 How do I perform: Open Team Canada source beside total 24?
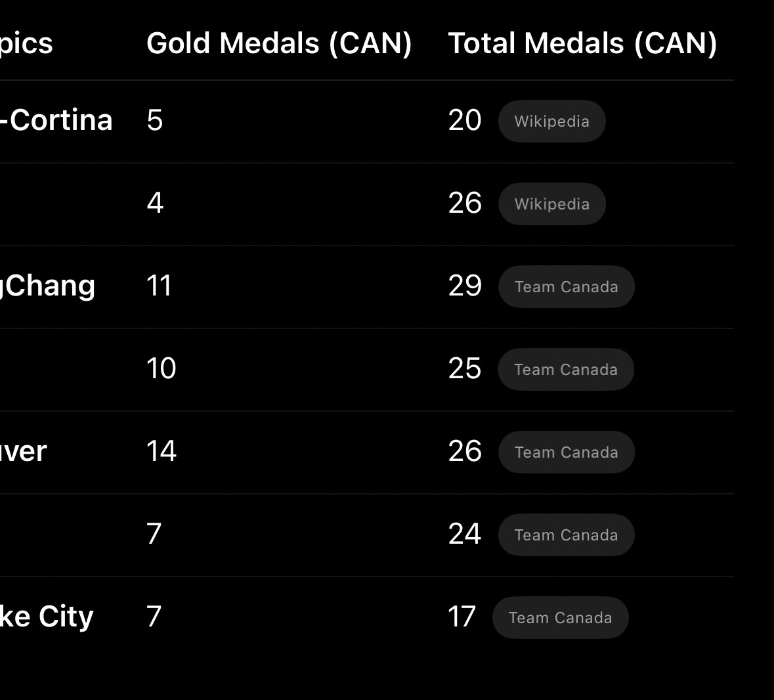(x=566, y=535)
